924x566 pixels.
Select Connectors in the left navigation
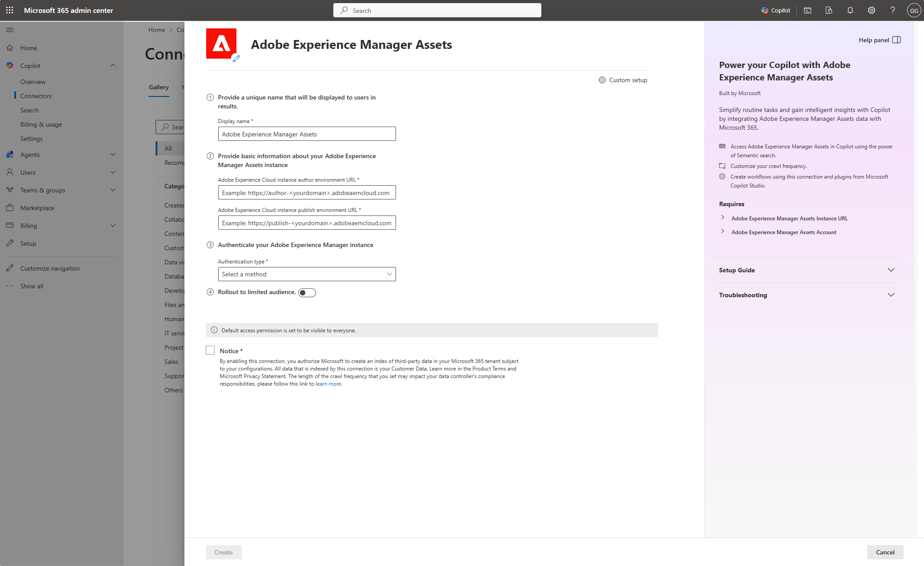pyautogui.click(x=36, y=96)
